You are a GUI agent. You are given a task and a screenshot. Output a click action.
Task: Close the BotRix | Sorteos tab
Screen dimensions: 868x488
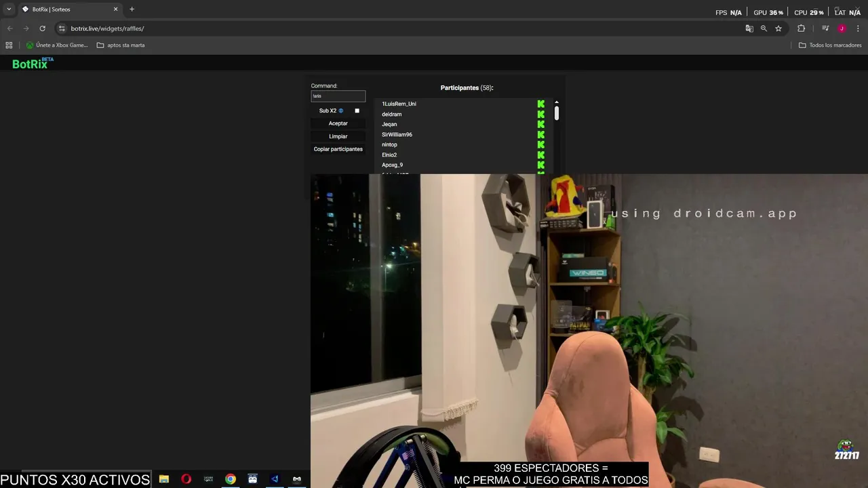pos(115,9)
